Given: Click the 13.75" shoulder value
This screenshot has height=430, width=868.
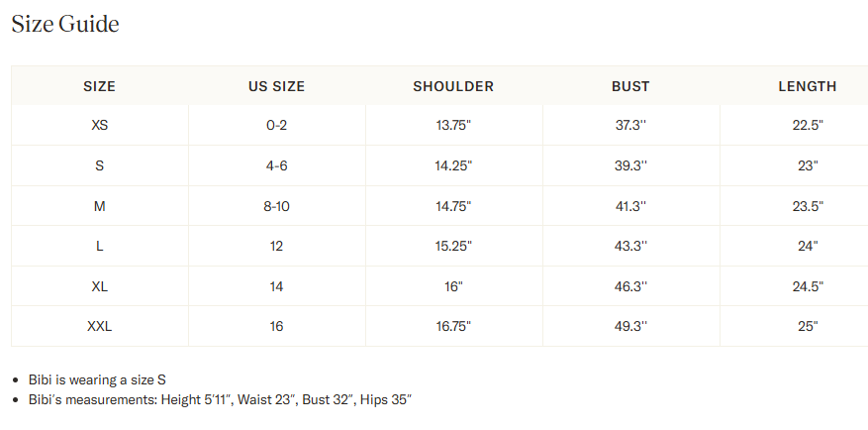Looking at the screenshot, I should click(x=453, y=125).
